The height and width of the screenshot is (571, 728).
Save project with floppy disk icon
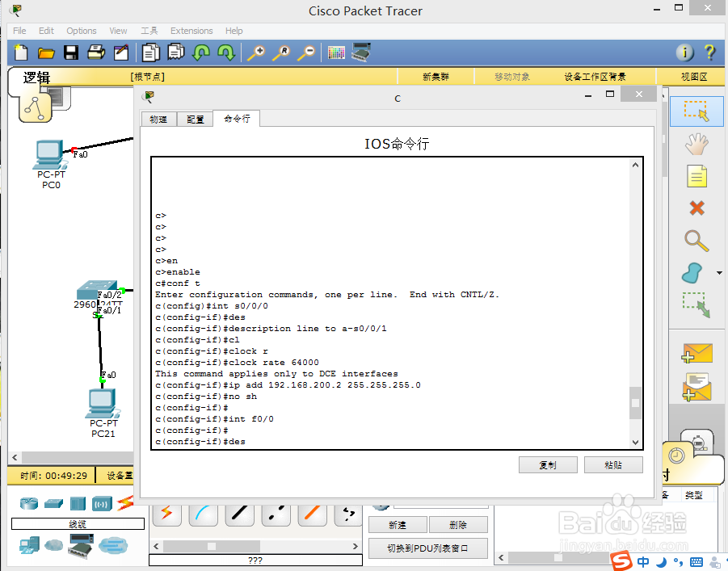pyautogui.click(x=71, y=52)
